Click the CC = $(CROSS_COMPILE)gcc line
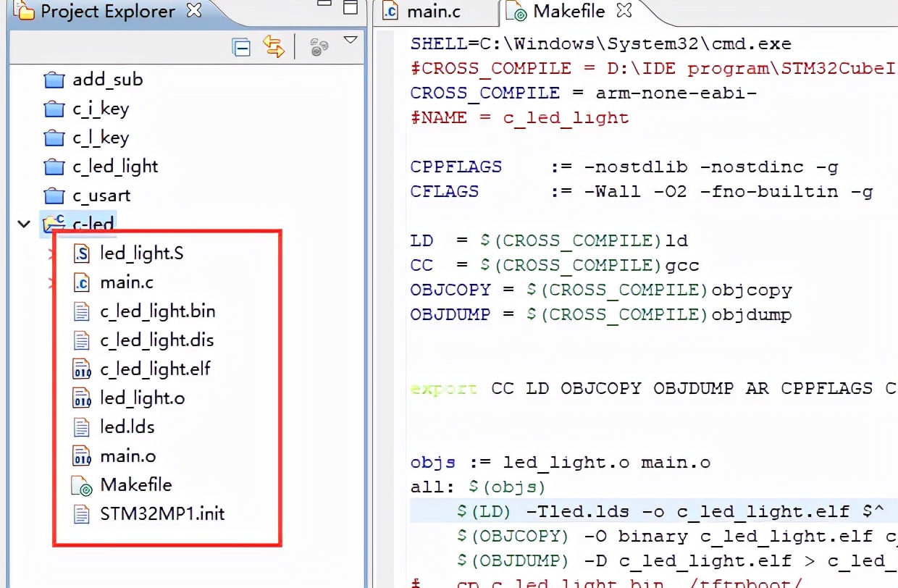 point(554,265)
